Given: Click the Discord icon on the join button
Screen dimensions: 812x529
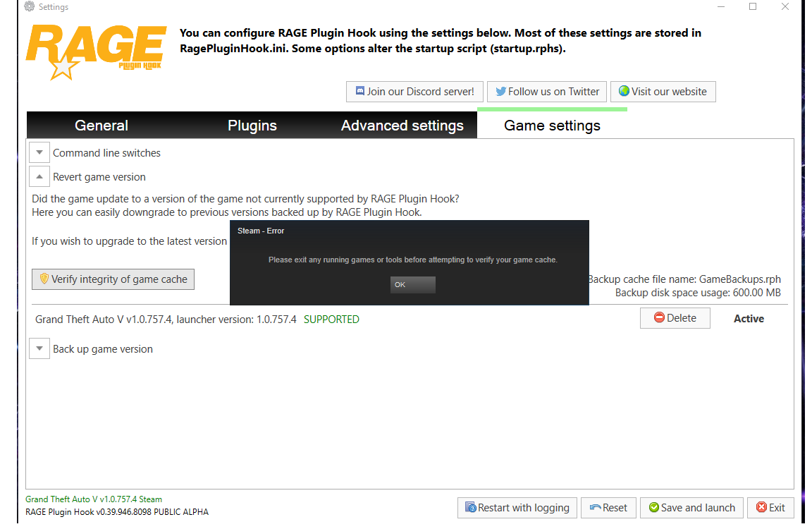Looking at the screenshot, I should 359,92.
